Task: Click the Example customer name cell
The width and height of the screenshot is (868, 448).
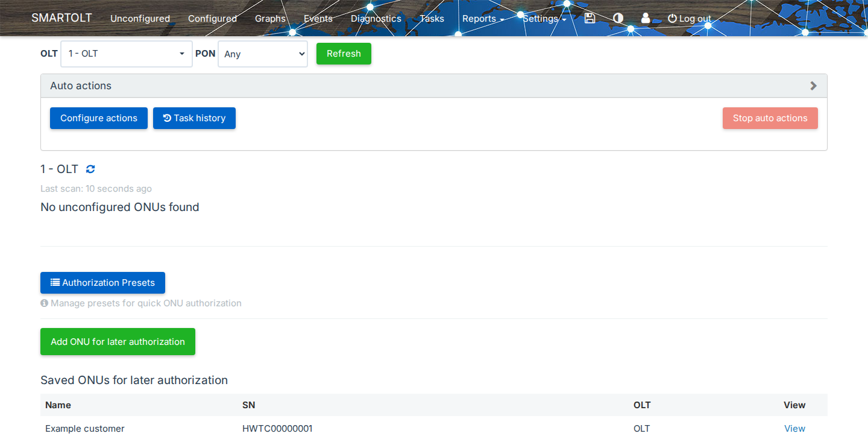Action: (85, 429)
